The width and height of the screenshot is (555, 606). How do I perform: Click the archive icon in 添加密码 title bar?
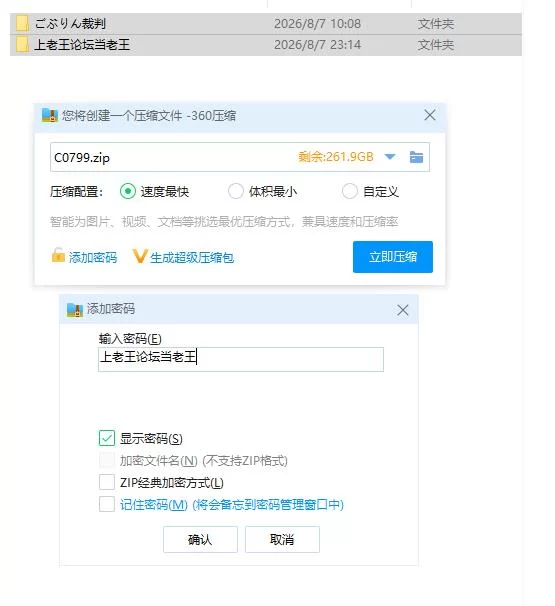[75, 310]
